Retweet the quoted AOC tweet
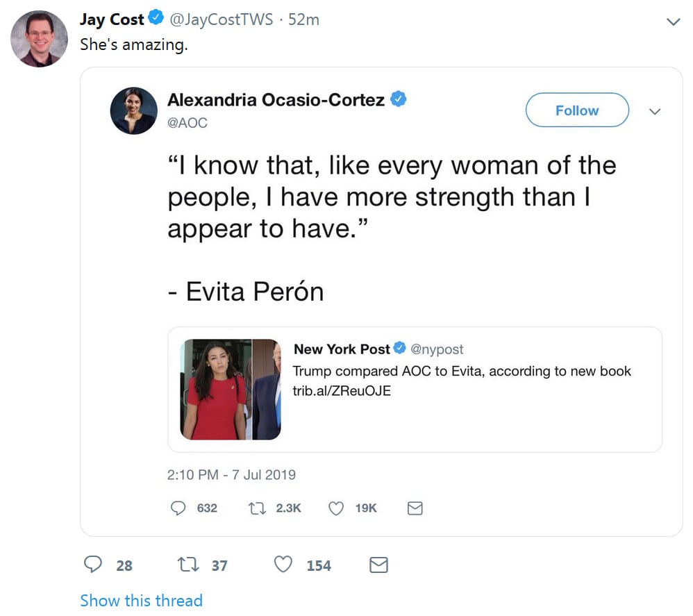The image size is (693, 616). tap(256, 508)
